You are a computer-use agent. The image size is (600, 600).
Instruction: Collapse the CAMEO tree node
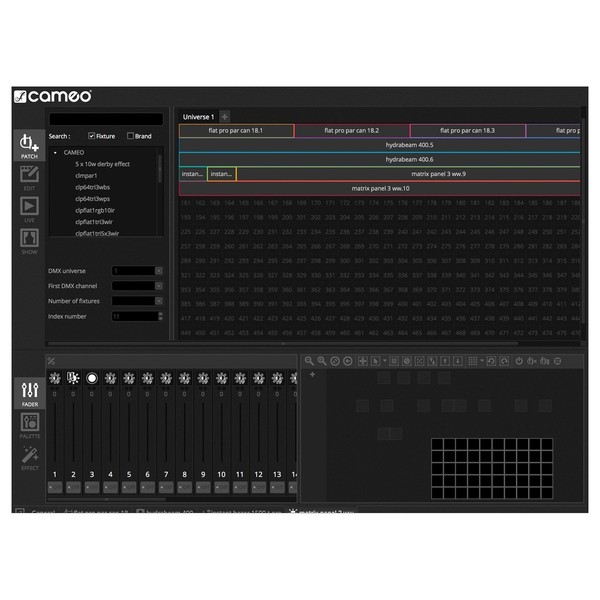[x=55, y=153]
